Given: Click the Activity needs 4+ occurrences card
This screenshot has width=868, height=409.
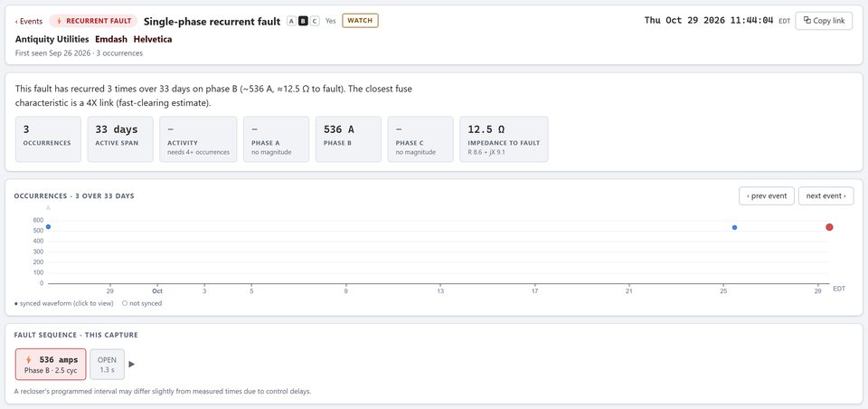Looking at the screenshot, I should [198, 139].
